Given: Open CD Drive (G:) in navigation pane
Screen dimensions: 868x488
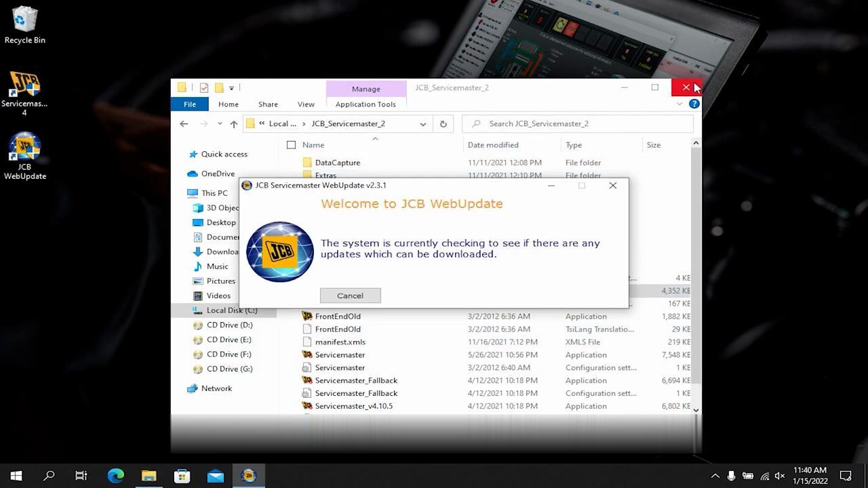Looking at the screenshot, I should 229,369.
